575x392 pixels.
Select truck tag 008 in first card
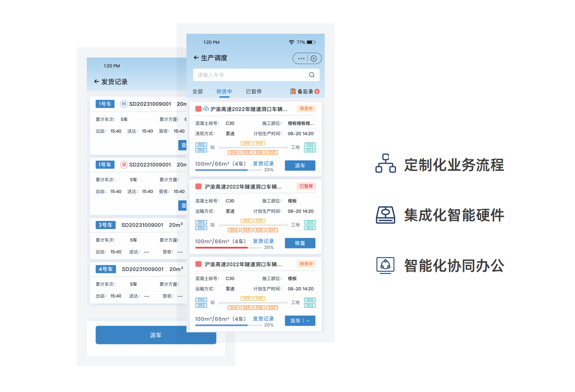(247, 143)
